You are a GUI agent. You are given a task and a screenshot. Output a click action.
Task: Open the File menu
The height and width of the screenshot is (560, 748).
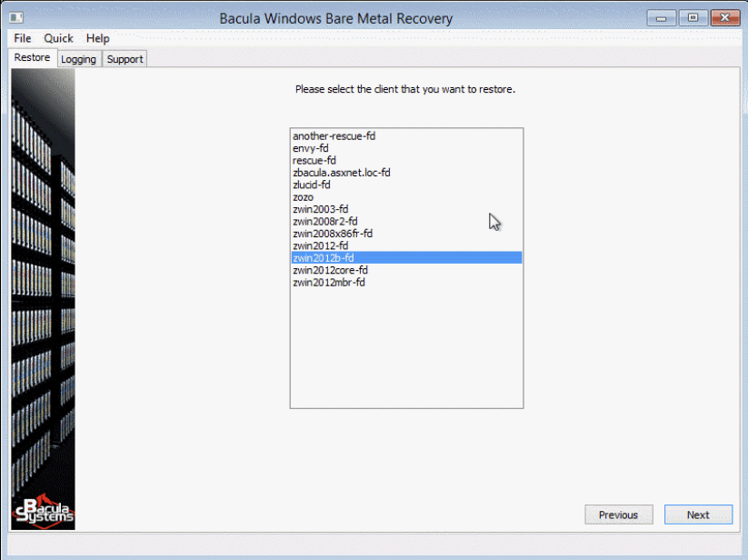pos(23,38)
